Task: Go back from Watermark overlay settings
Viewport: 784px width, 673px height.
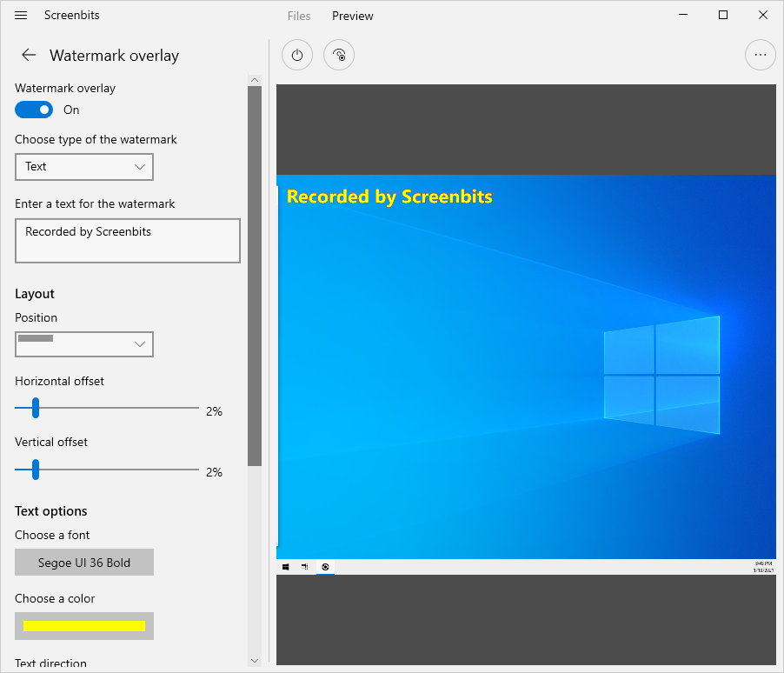Action: (x=29, y=55)
